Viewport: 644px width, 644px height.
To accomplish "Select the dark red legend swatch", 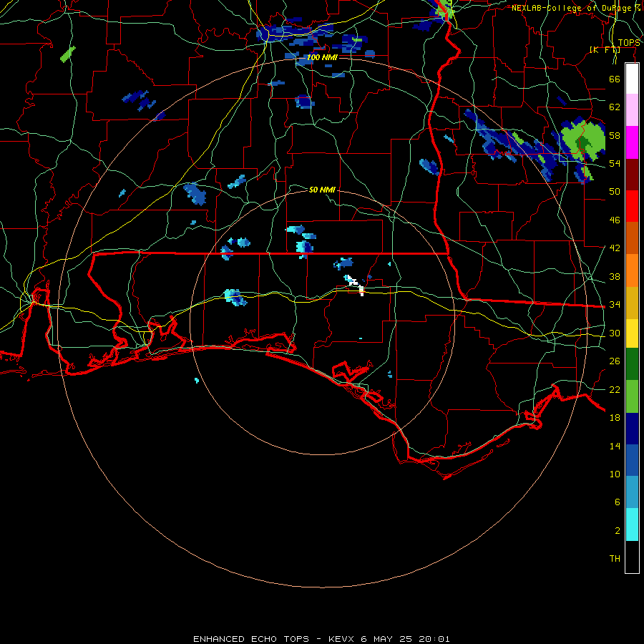I will pos(632,175).
